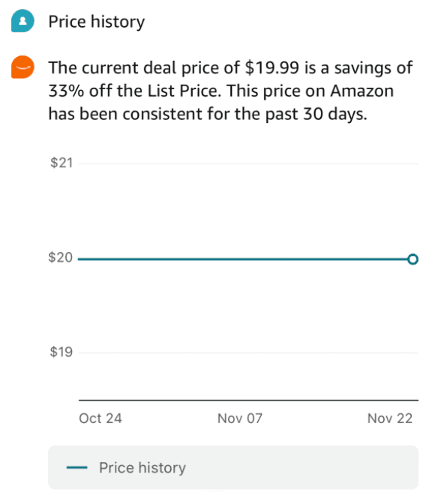The width and height of the screenshot is (432, 492).
Task: Click the $19 horizontal gridline
Action: click(x=248, y=352)
